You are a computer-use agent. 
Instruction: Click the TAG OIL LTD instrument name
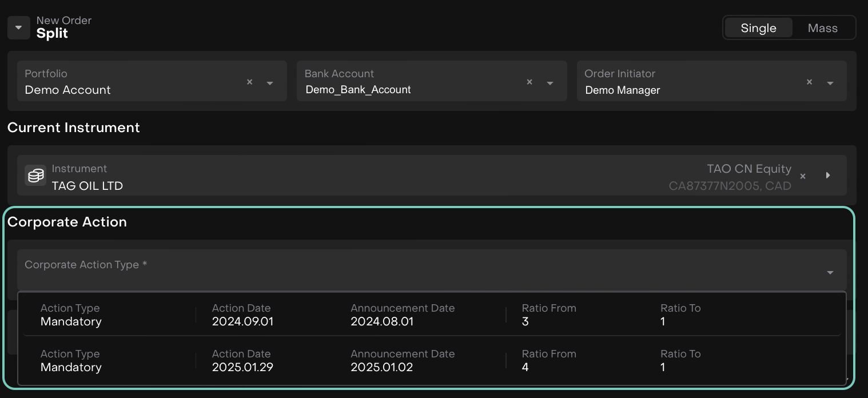tap(87, 185)
